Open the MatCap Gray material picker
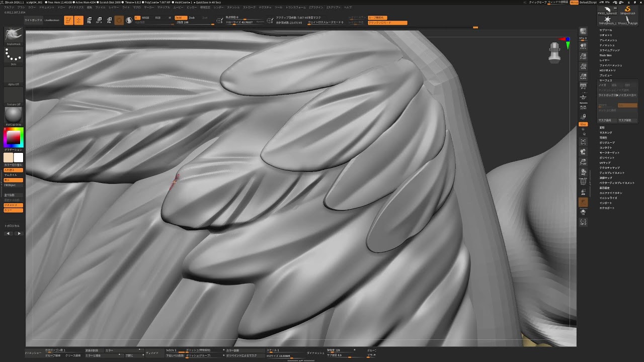This screenshot has height=362, width=644. click(x=14, y=116)
